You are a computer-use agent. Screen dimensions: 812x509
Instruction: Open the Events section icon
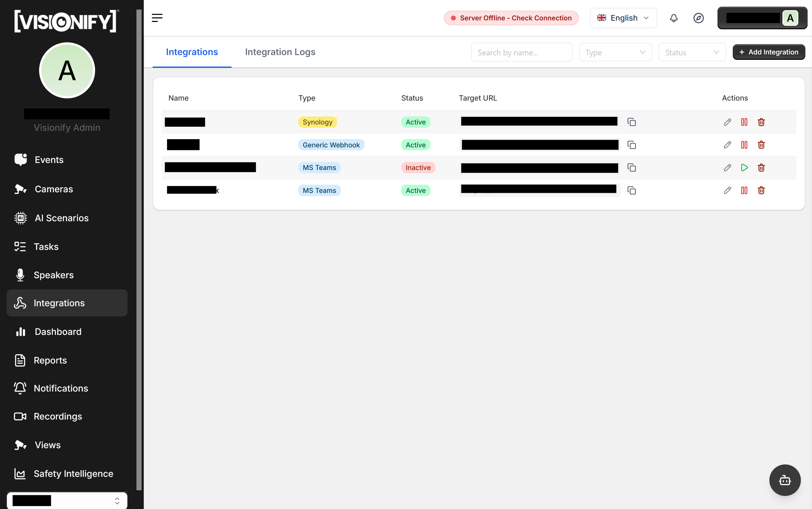coord(21,159)
